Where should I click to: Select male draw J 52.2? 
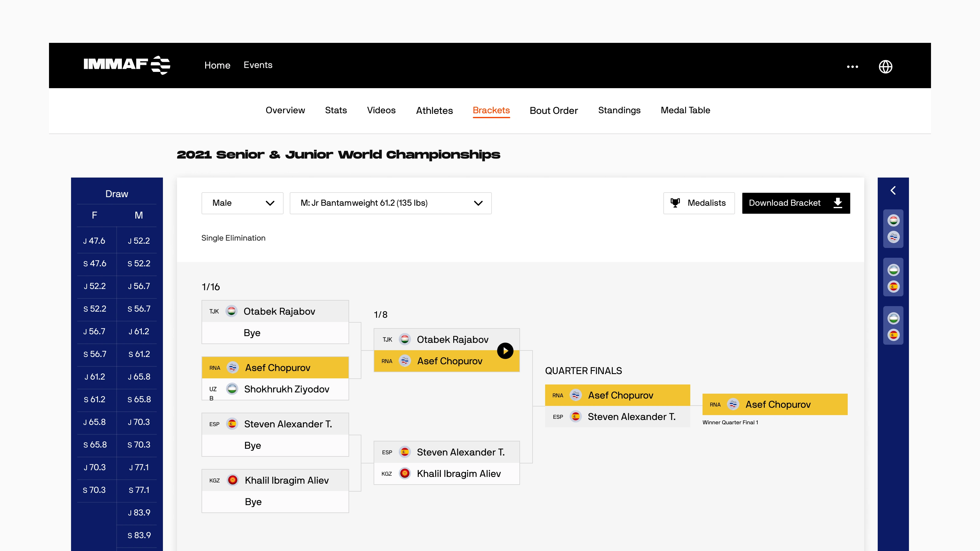coord(139,241)
